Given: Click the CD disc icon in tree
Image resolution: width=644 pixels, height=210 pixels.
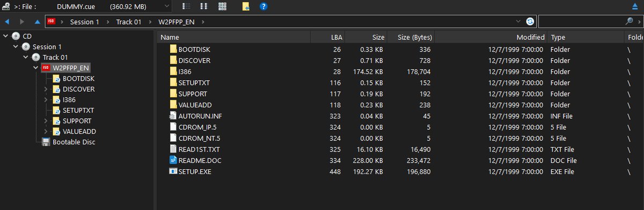Looking at the screenshot, I should 16,36.
